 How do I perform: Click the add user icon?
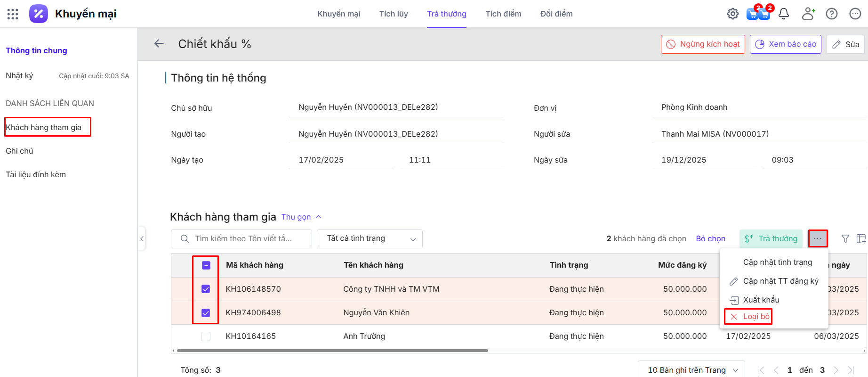point(808,14)
